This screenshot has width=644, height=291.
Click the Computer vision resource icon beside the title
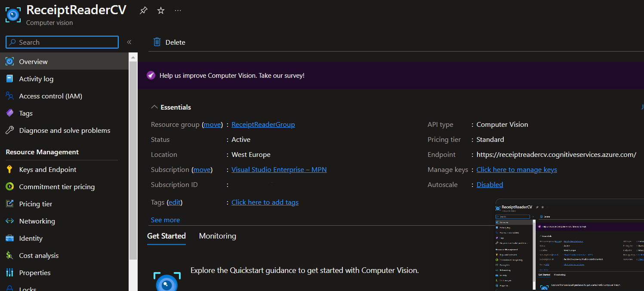coord(13,15)
